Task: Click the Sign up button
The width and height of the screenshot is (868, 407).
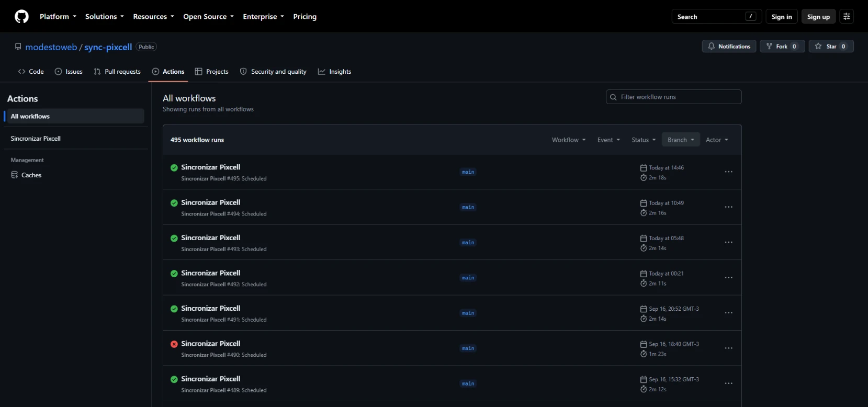Action: tap(818, 17)
